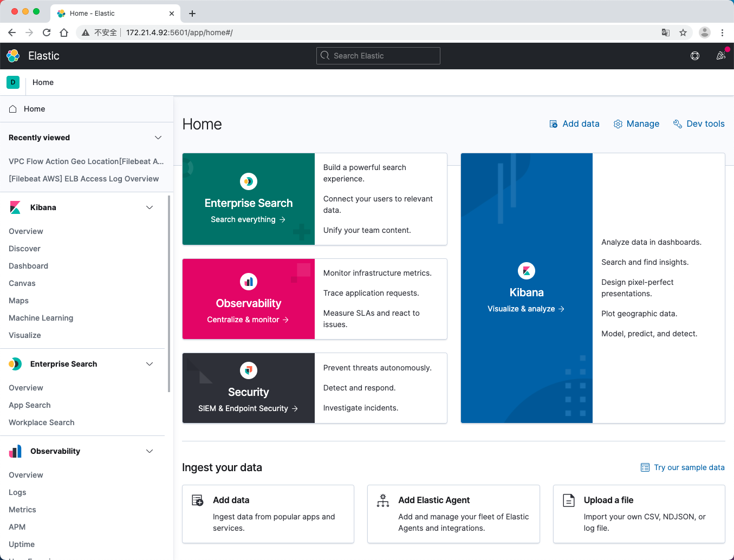Collapse the Kibana navigation group
The width and height of the screenshot is (734, 560).
coord(150,207)
